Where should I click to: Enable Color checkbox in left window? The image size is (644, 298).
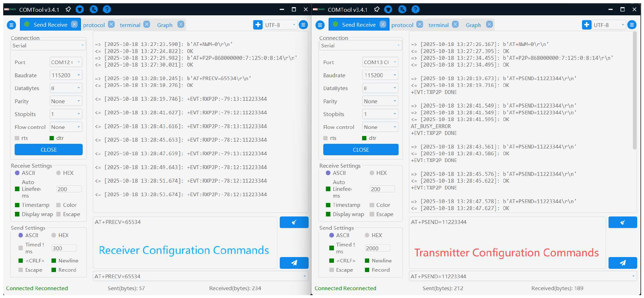pyautogui.click(x=66, y=205)
